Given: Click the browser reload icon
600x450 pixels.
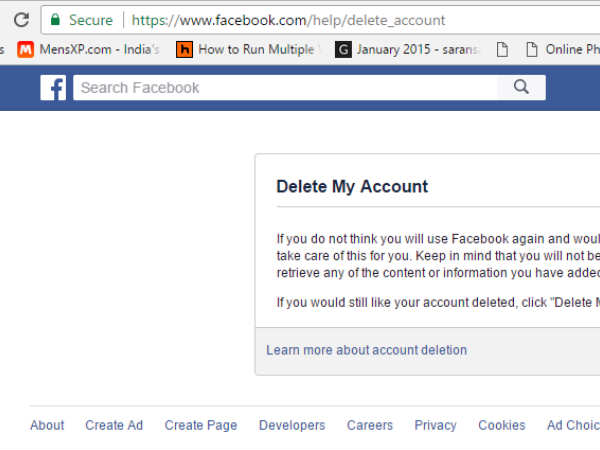Looking at the screenshot, I should click(x=20, y=20).
